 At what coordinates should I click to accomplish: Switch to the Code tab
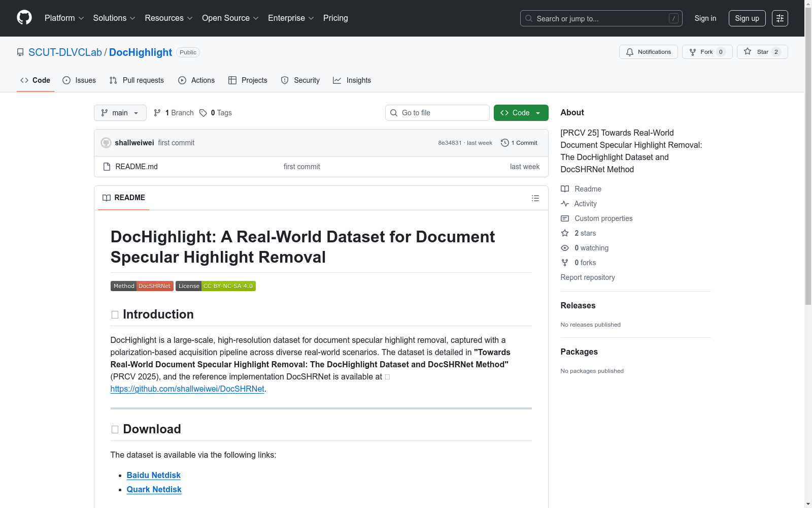click(36, 80)
